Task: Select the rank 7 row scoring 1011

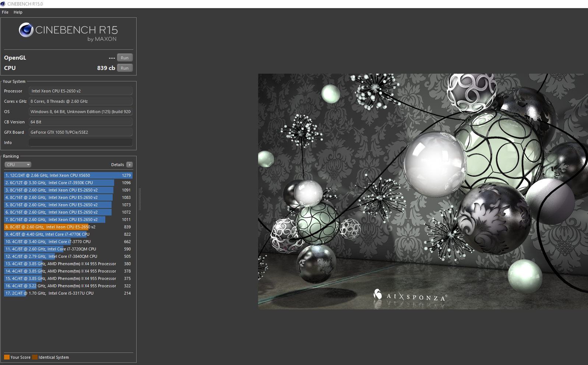Action: [68, 220]
